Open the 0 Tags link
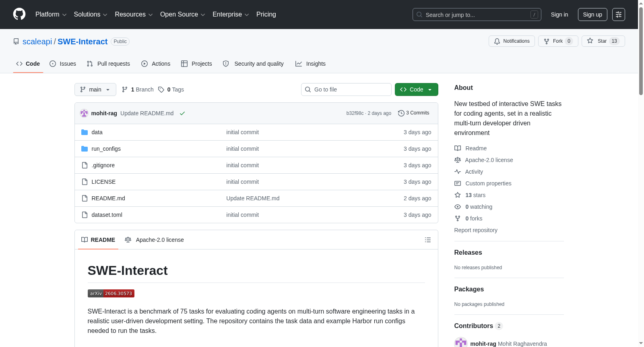Viewport: 644px width, 347px height. point(171,89)
